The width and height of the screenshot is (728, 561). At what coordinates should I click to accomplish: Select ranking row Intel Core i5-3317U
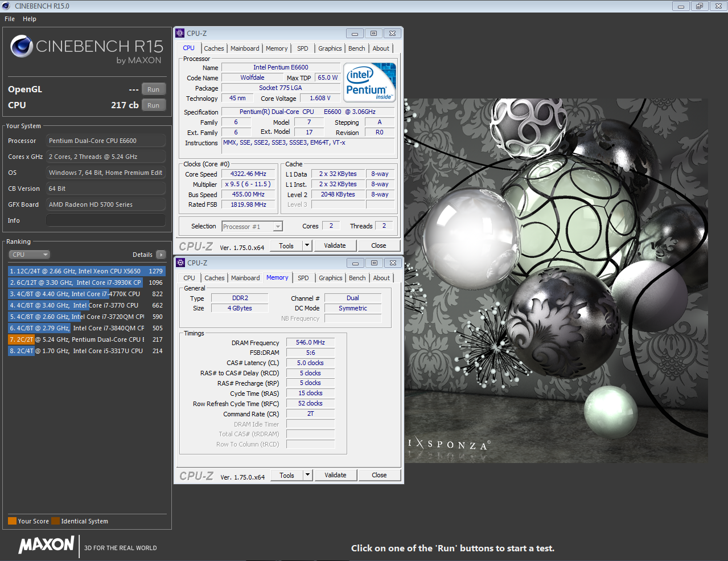(87, 351)
